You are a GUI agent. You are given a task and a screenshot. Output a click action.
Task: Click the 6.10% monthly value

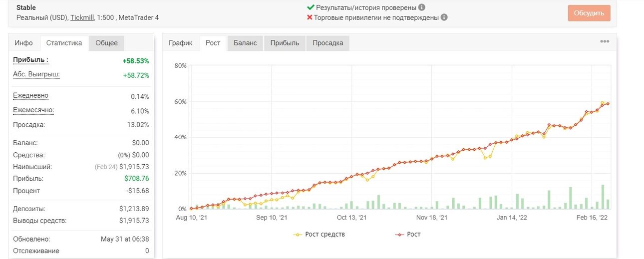[x=140, y=111]
